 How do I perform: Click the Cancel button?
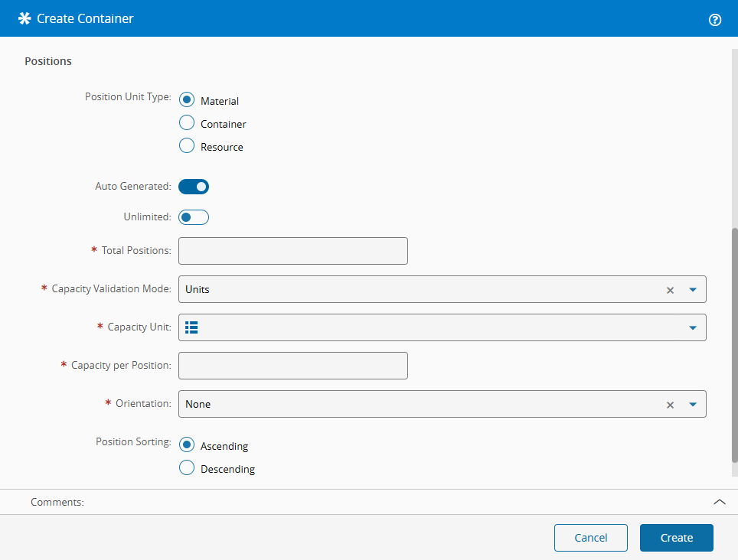pyautogui.click(x=590, y=538)
